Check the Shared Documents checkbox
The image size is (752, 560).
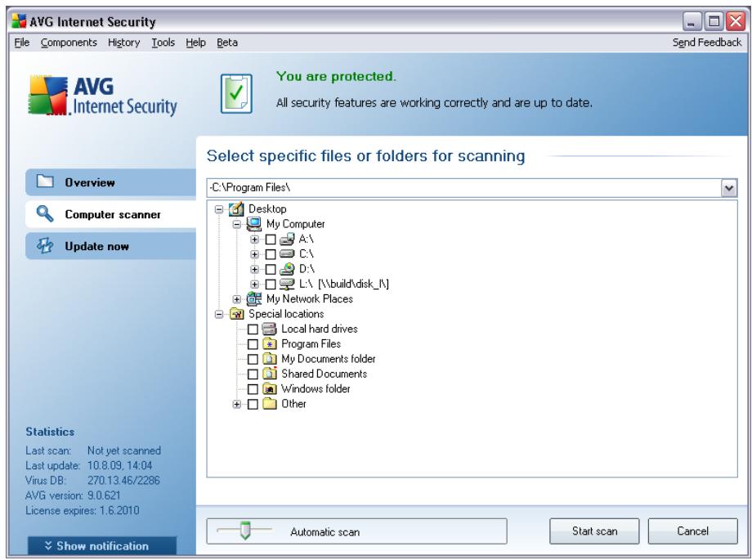pyautogui.click(x=253, y=374)
